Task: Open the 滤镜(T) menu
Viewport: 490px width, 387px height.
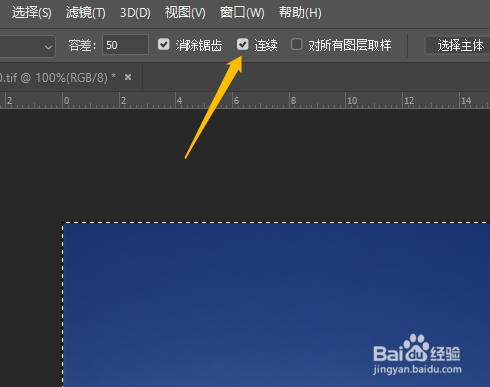Action: tap(85, 13)
